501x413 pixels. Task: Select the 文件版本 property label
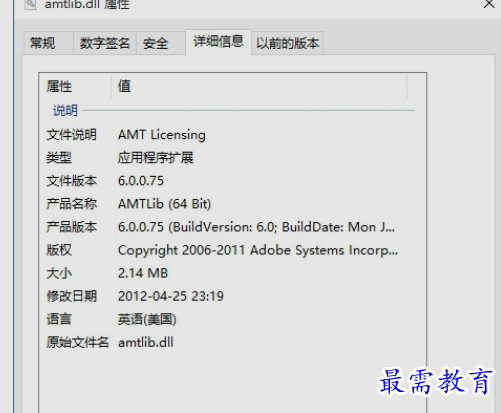(71, 181)
